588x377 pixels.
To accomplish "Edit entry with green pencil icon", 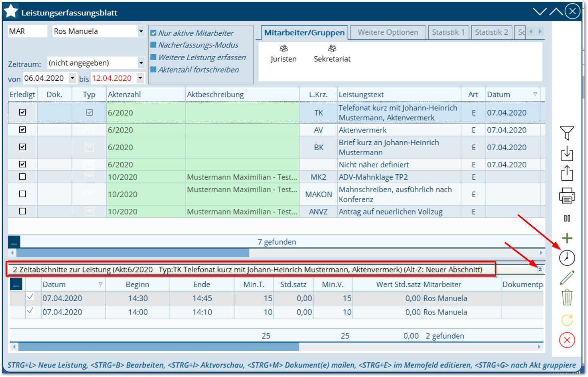I will pos(567,278).
